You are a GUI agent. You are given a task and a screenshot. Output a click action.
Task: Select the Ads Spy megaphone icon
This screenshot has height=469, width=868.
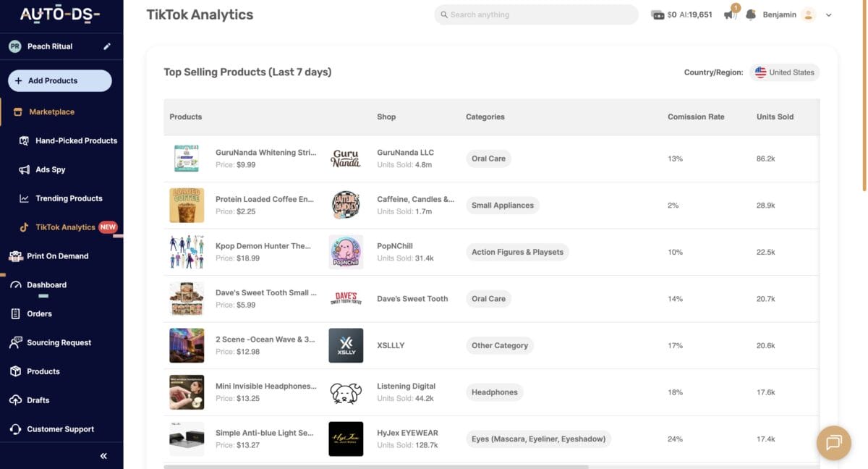click(26, 169)
